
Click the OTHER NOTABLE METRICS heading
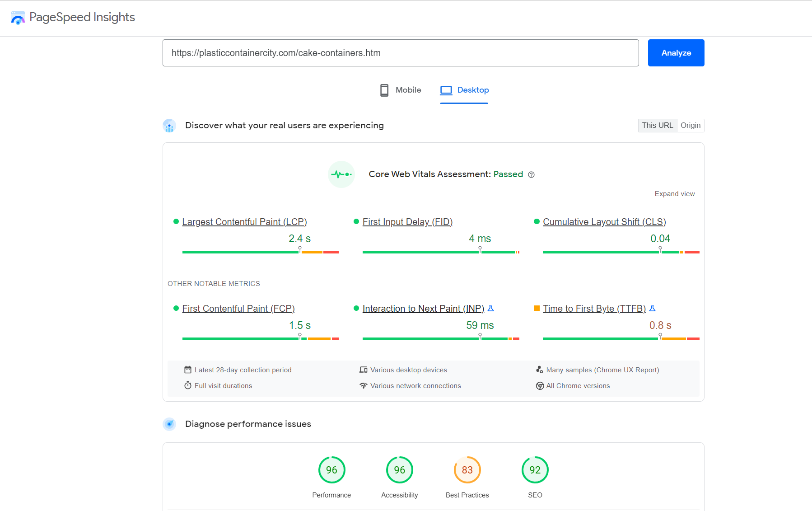[214, 284]
